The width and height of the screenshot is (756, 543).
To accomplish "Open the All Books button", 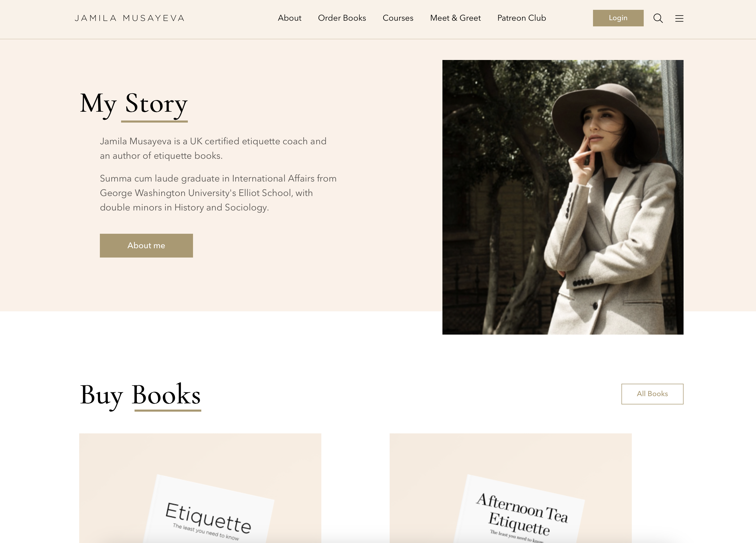I will coord(652,394).
